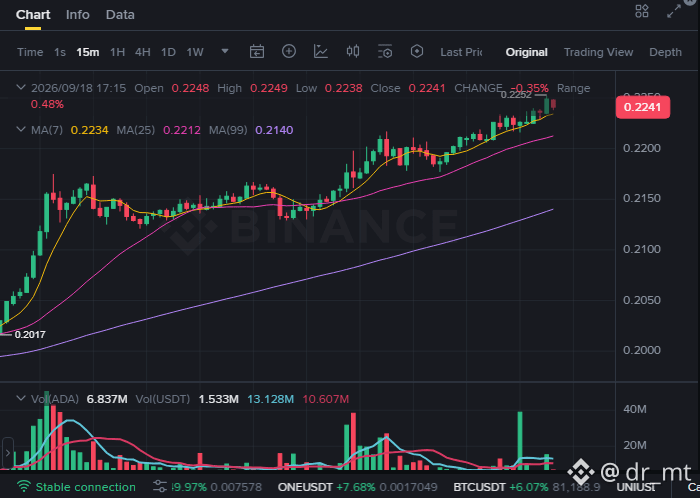
Task: Open ticker bar settings sliders icon
Action: point(160,486)
